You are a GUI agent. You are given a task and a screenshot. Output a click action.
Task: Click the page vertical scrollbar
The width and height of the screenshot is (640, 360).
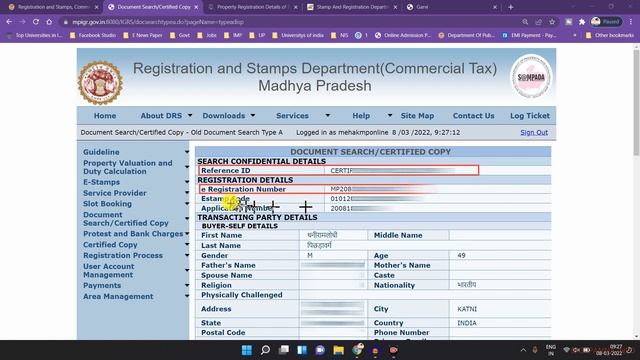636,102
